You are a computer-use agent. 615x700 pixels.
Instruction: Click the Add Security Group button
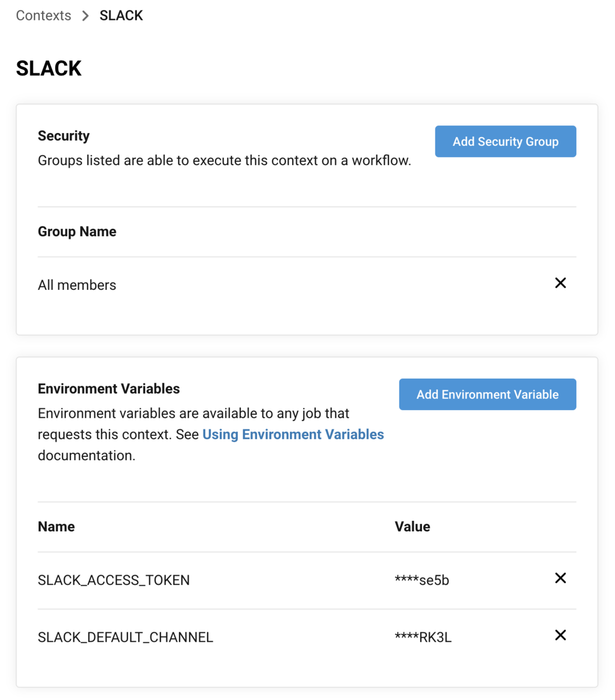[x=505, y=141]
